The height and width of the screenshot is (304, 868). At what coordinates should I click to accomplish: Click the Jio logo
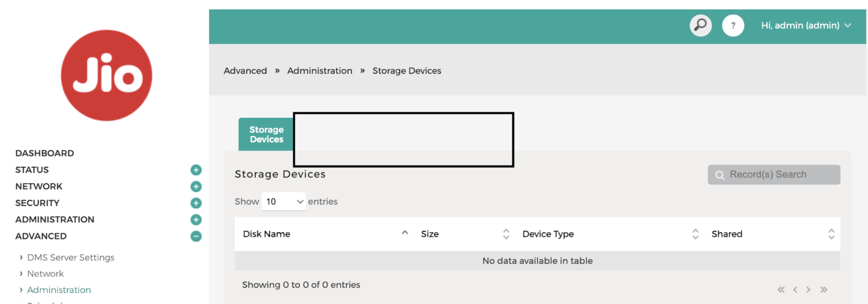pos(107,76)
